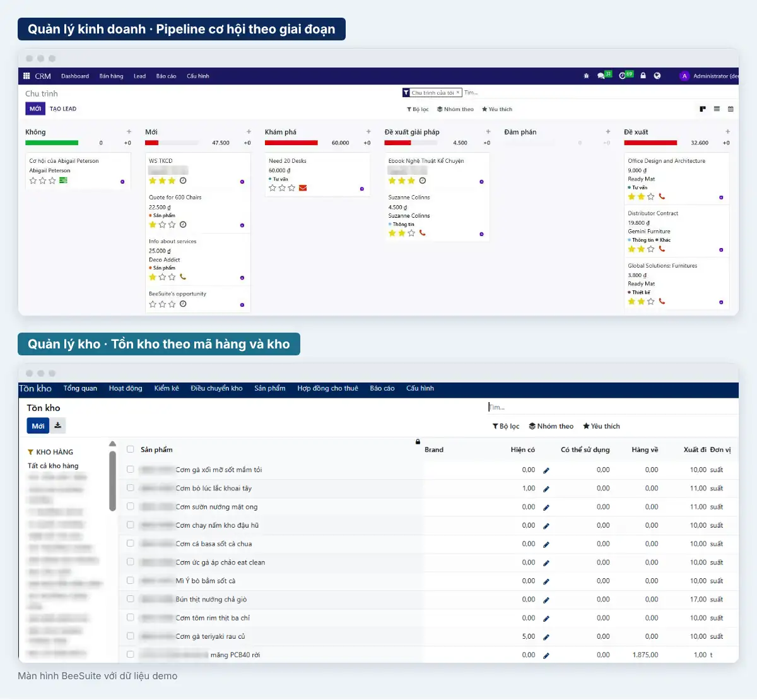Open Nhóm theo dropdown in CRM

455,109
